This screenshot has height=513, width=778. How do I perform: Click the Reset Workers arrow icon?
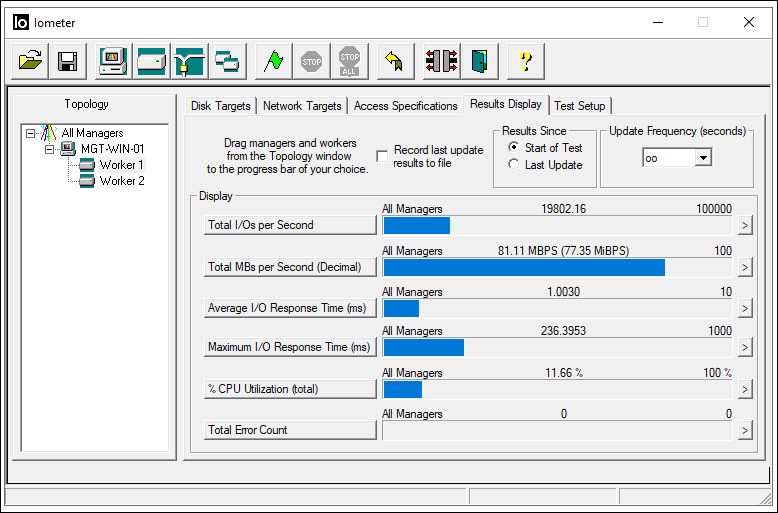tap(394, 62)
